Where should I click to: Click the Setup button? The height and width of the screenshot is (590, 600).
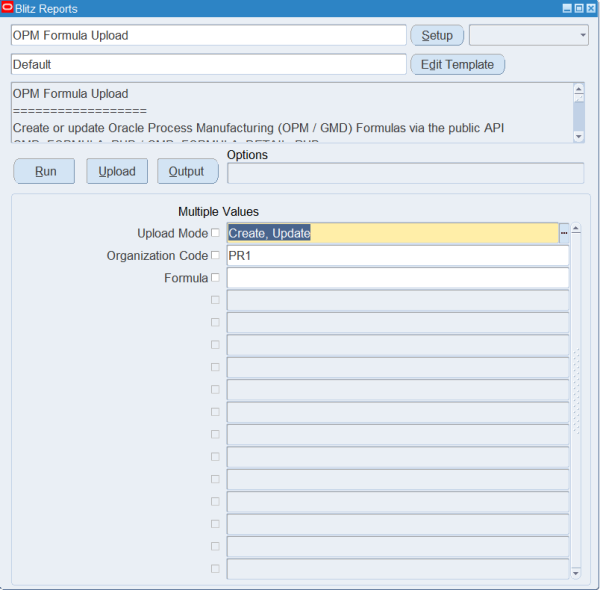point(437,35)
